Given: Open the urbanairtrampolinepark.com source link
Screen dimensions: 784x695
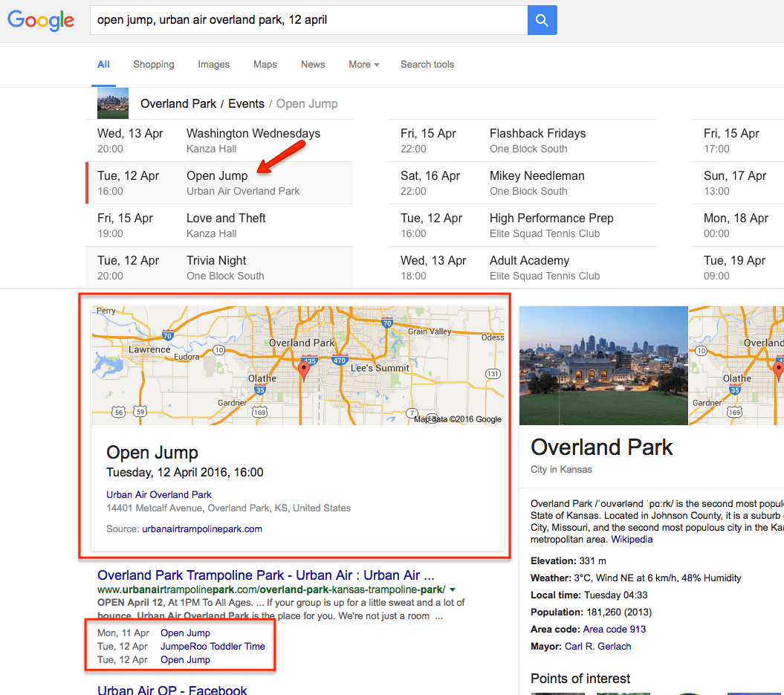Looking at the screenshot, I should [x=202, y=529].
